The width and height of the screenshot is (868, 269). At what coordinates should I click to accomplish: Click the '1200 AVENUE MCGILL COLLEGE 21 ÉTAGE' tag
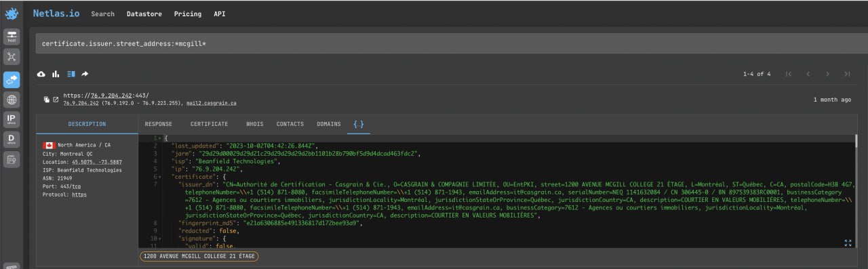pyautogui.click(x=199, y=256)
